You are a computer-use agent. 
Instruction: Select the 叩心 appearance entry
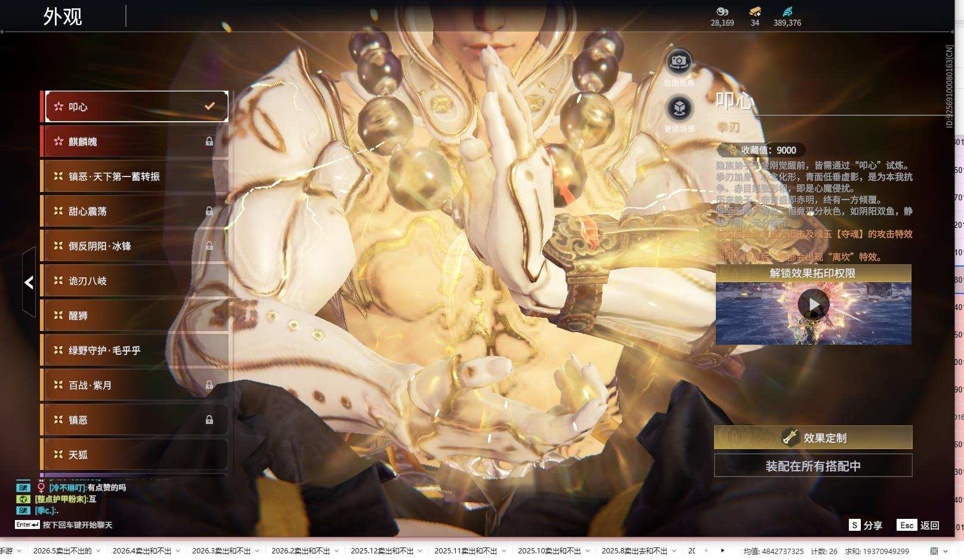[x=136, y=106]
